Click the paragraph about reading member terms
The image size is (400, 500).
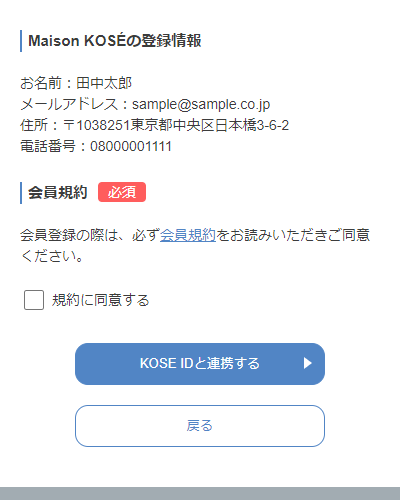tap(195, 246)
